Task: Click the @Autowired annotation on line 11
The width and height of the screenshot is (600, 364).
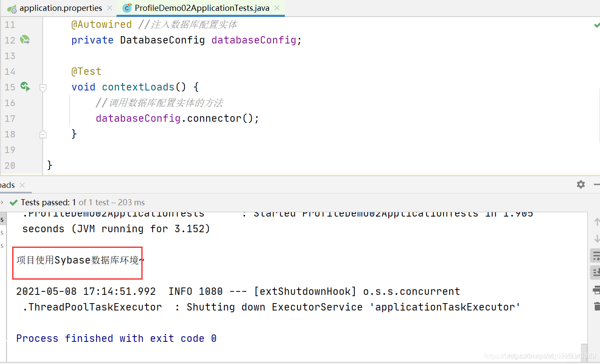Action: [101, 24]
